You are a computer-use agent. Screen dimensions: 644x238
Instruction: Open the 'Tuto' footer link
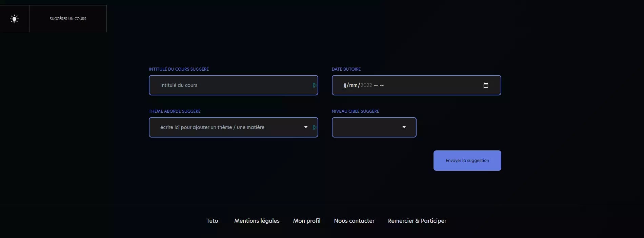click(212, 221)
